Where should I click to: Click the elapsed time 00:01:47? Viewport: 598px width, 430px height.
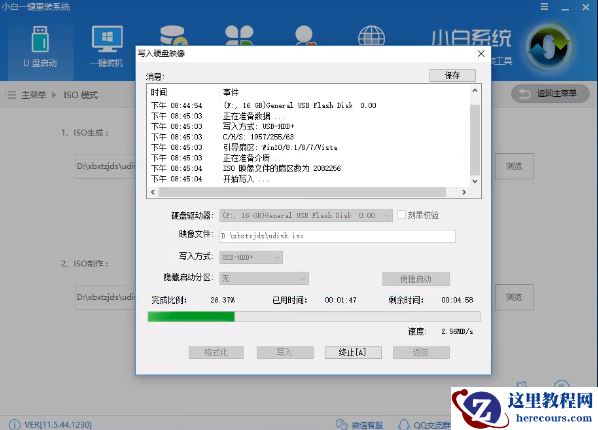pyautogui.click(x=341, y=300)
